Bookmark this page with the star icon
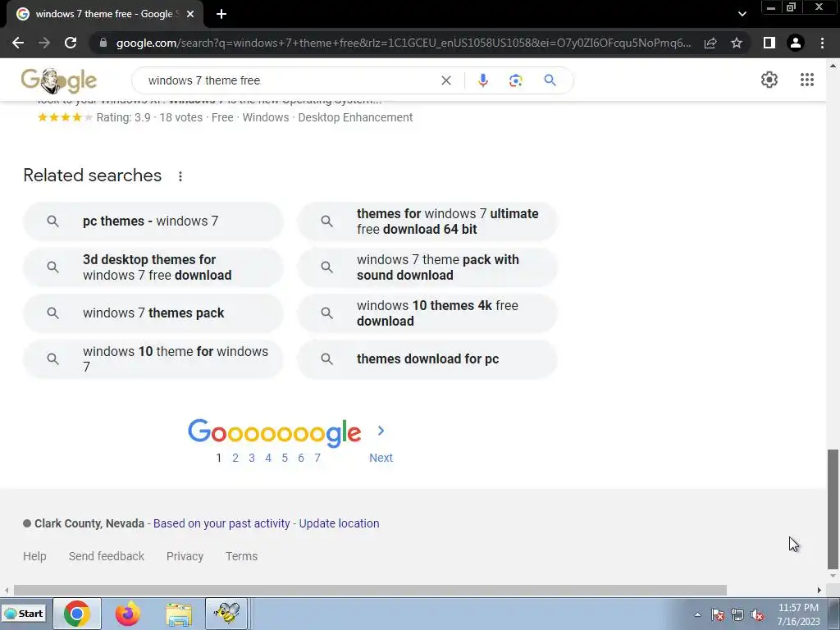Screen dimensions: 840x630 pyautogui.click(x=737, y=43)
